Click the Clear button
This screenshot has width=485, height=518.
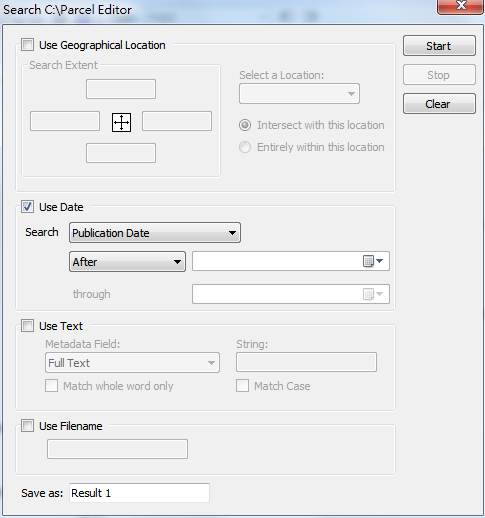click(439, 104)
